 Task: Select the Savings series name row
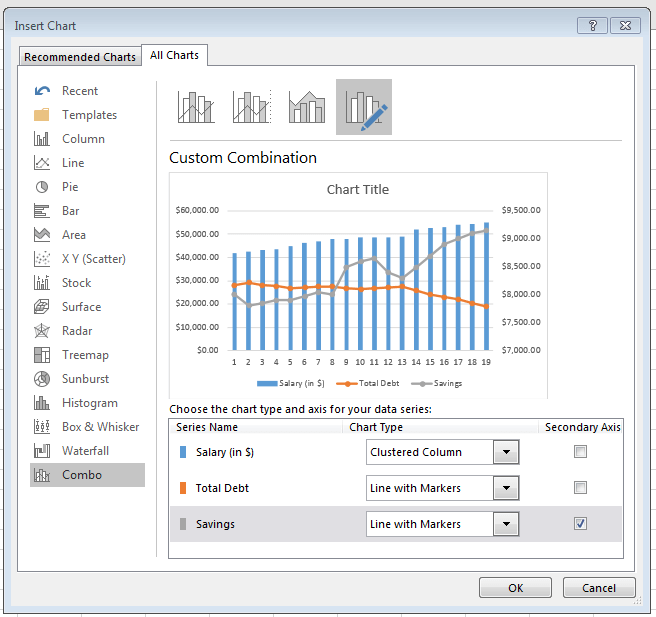[396, 524]
